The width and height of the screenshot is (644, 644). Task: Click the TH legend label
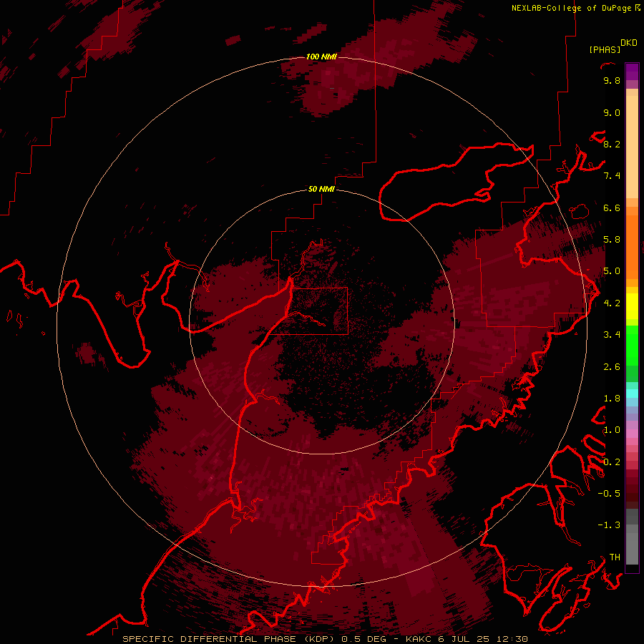pos(615,557)
